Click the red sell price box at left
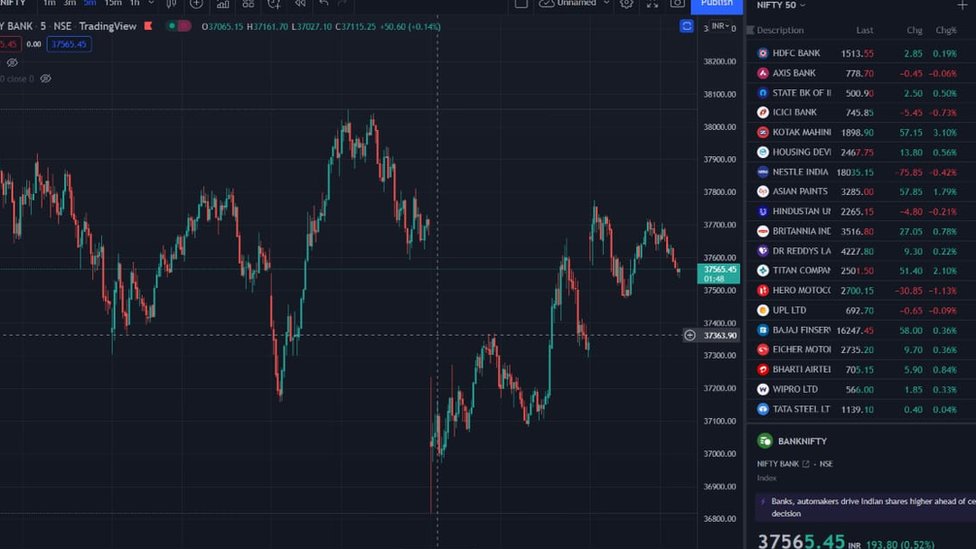Image resolution: width=976 pixels, height=549 pixels. point(9,44)
